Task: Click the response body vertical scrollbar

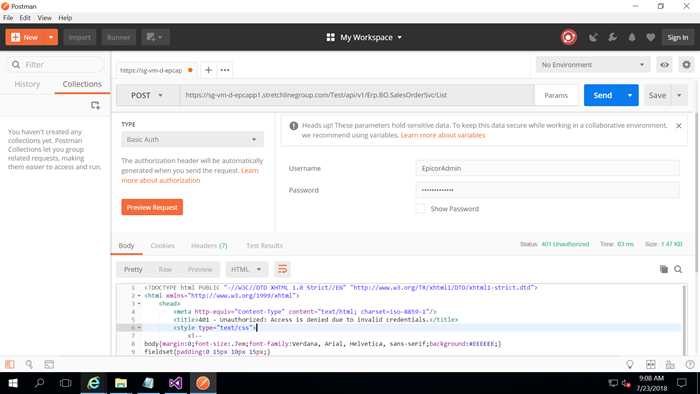Action: 685,319
